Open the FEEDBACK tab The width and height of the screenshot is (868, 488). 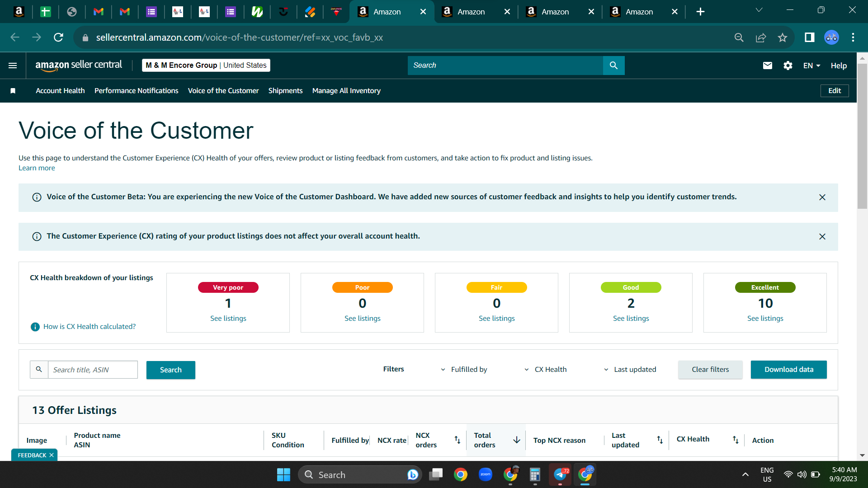point(32,455)
